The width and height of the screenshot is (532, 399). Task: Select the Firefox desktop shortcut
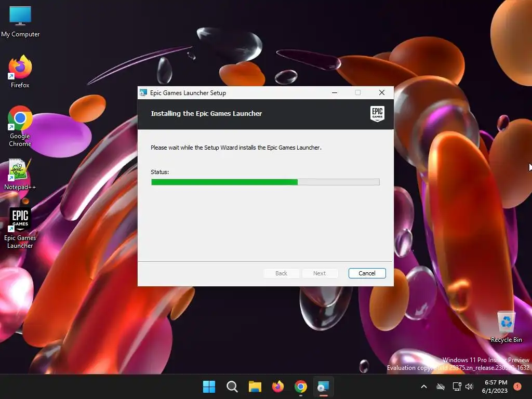click(20, 72)
